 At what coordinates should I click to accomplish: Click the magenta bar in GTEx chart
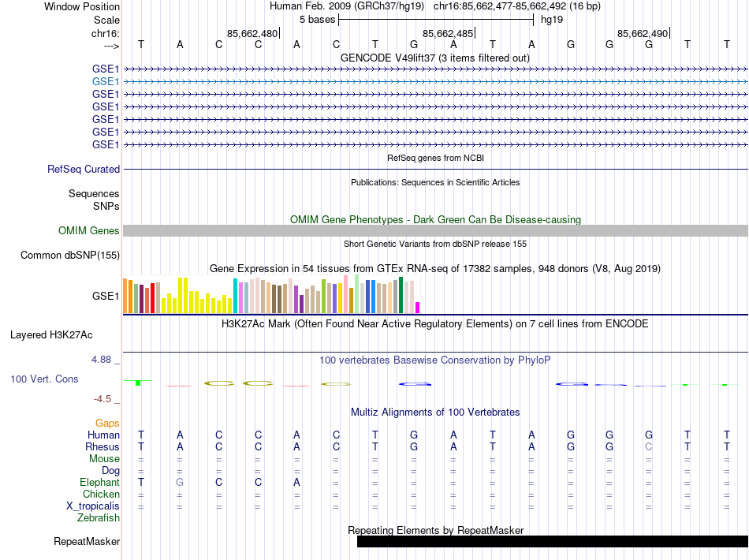(418, 307)
